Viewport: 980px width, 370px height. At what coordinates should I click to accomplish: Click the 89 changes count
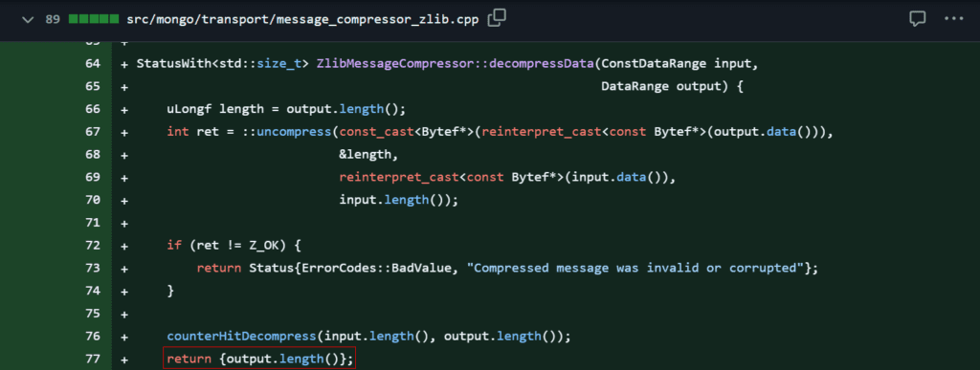point(53,19)
